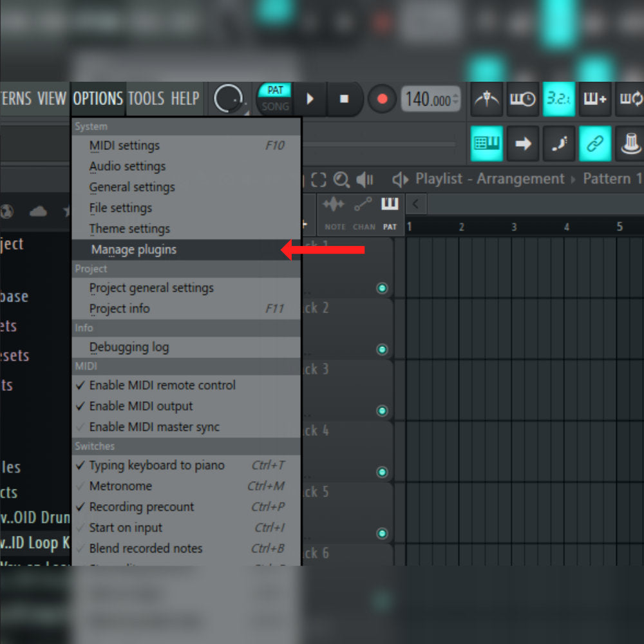
Task: Click the magnifier zoom icon in playlist
Action: click(x=341, y=180)
